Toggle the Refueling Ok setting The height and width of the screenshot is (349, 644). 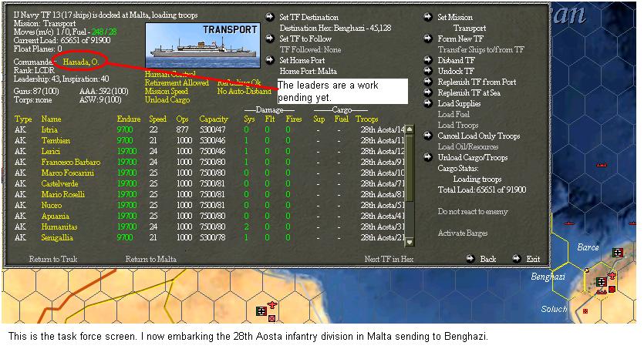click(x=239, y=82)
